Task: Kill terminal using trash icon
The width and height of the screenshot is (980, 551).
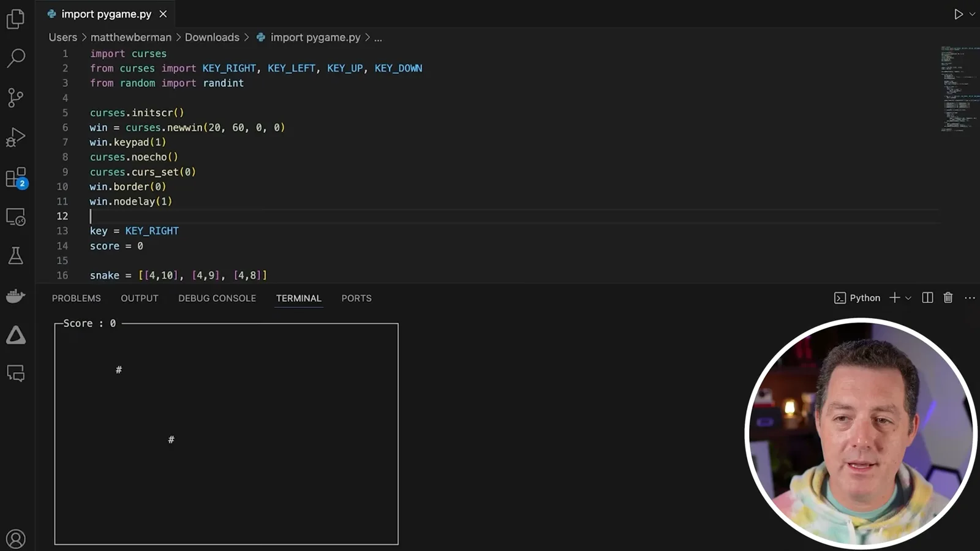Action: tap(948, 298)
